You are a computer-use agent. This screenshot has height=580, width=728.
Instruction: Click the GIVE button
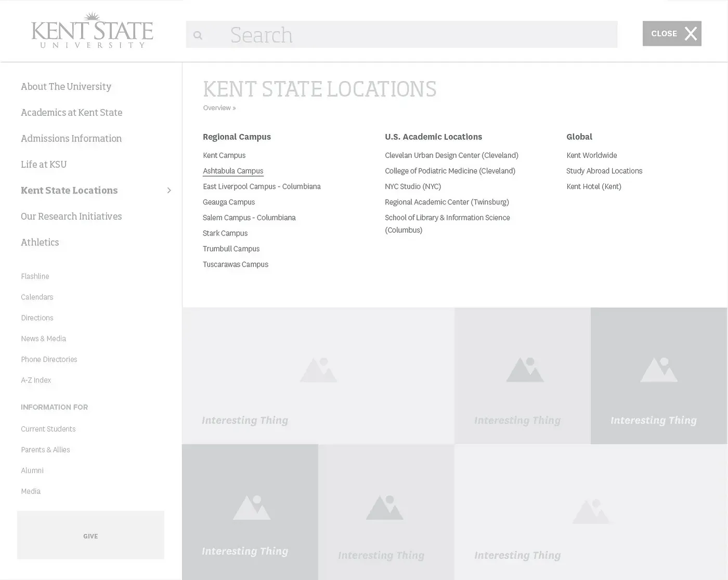pos(90,535)
